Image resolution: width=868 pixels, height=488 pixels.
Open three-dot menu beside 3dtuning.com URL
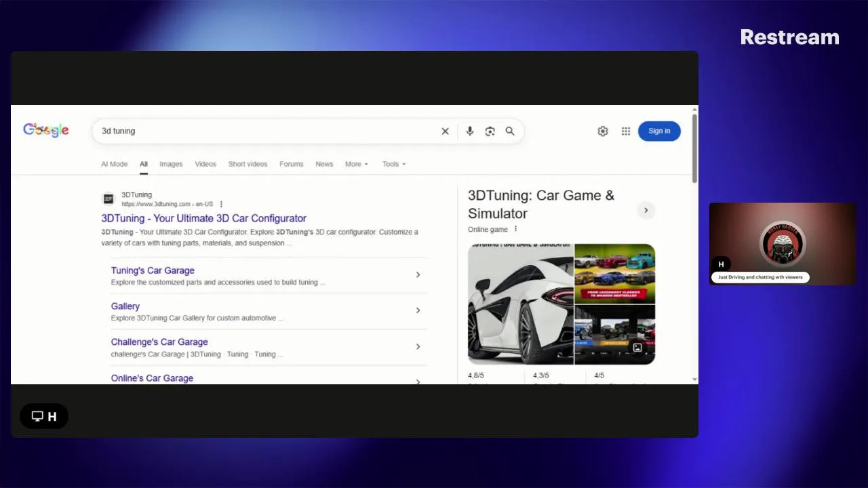point(221,204)
